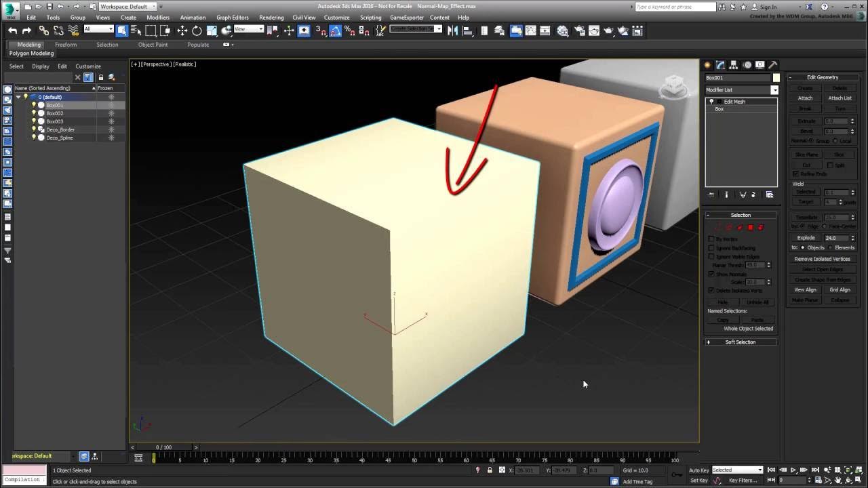Activate the Select Object tool

tap(122, 30)
